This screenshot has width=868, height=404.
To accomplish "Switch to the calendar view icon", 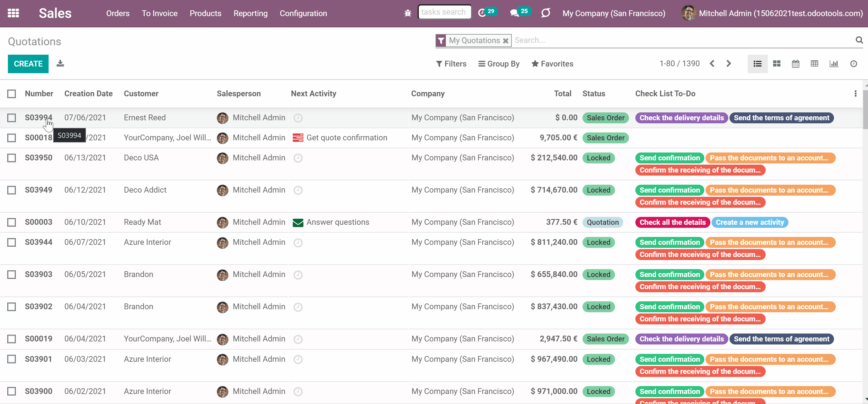I will [795, 64].
